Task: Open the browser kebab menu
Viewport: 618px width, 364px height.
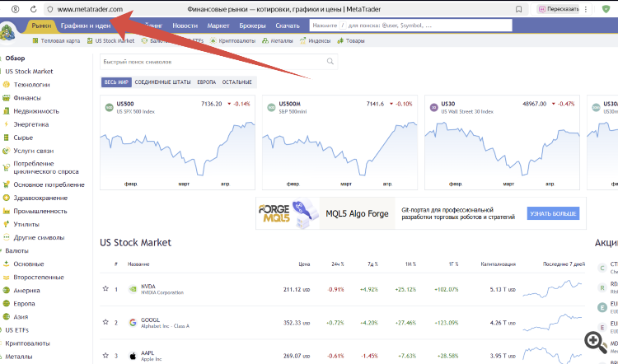Action: click(x=586, y=9)
